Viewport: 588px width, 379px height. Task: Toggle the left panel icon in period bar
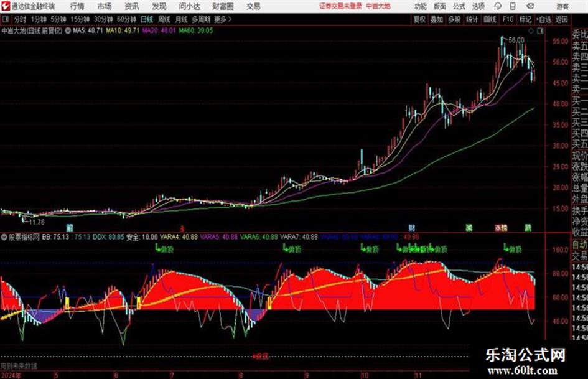6,19
